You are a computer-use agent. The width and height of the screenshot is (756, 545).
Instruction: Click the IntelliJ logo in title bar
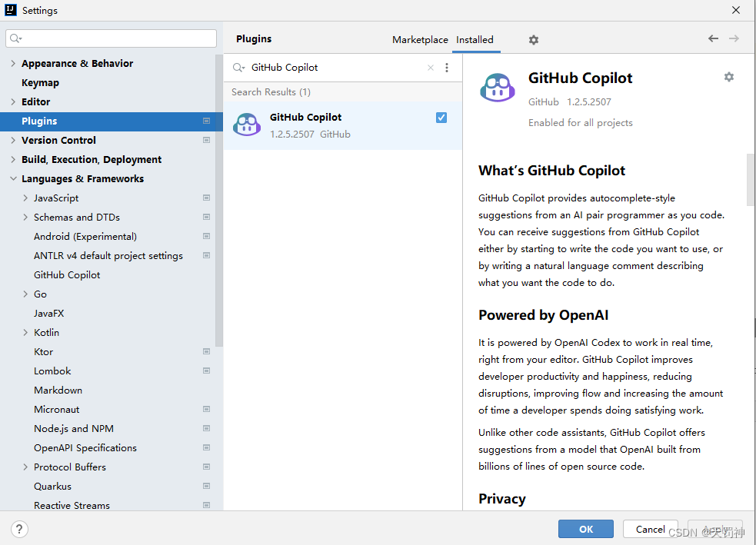coord(11,10)
